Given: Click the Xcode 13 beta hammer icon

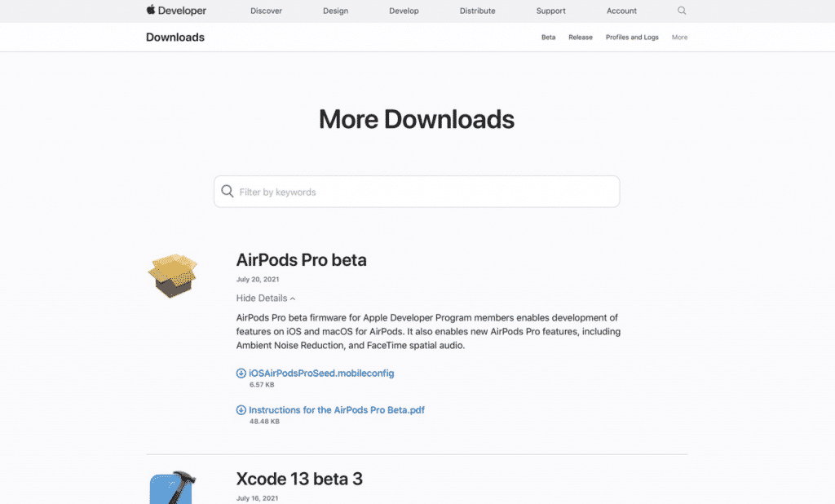Looking at the screenshot, I should pos(173,487).
